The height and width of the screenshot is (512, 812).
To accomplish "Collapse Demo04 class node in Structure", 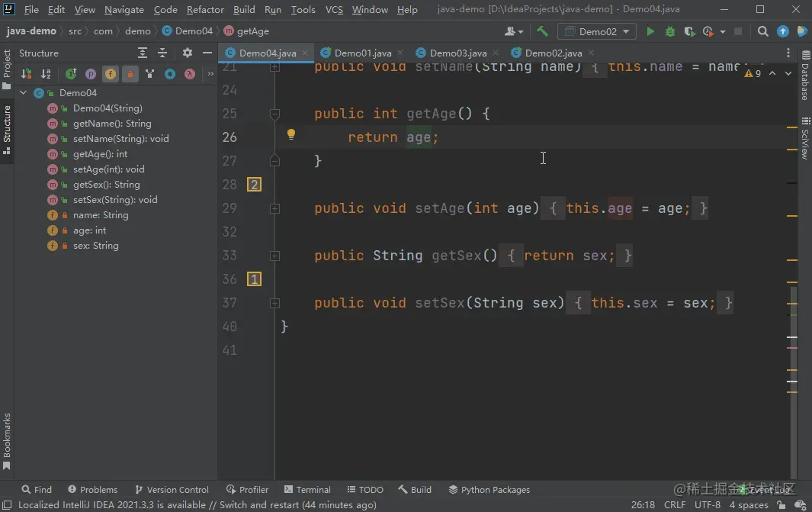I will [24, 93].
